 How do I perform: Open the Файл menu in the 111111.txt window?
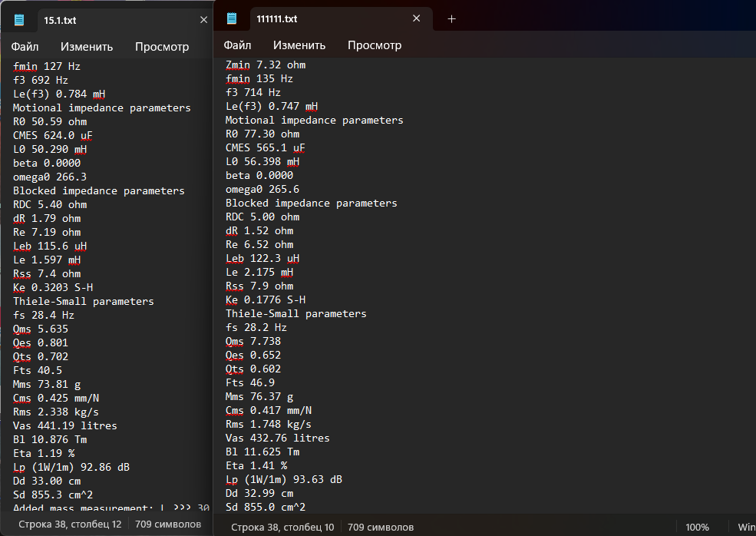tap(238, 45)
